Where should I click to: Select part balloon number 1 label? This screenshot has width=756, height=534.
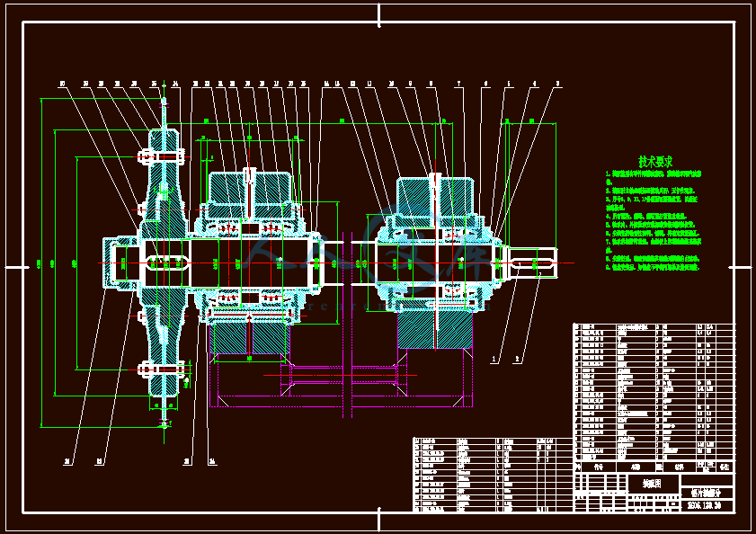(x=494, y=360)
